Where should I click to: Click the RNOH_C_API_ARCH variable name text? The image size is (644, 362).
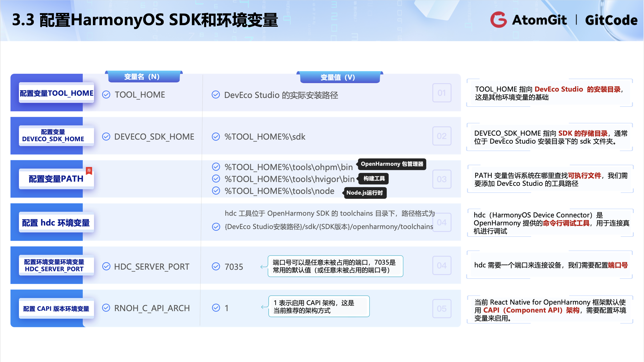[152, 308]
